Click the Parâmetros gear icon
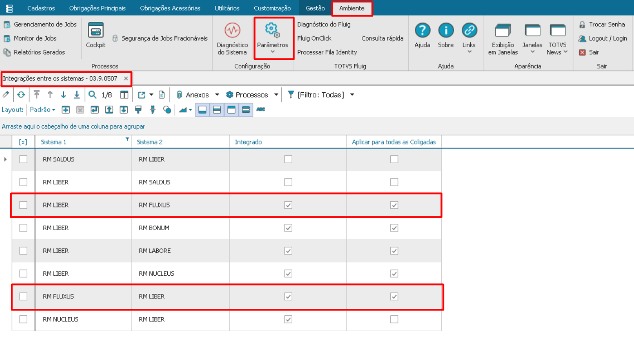 click(x=273, y=30)
